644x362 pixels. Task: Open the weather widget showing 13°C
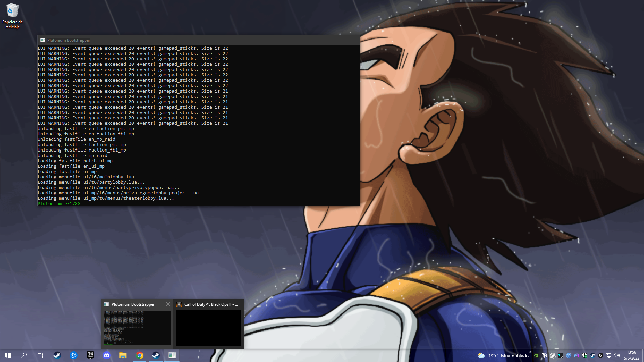pyautogui.click(x=503, y=355)
